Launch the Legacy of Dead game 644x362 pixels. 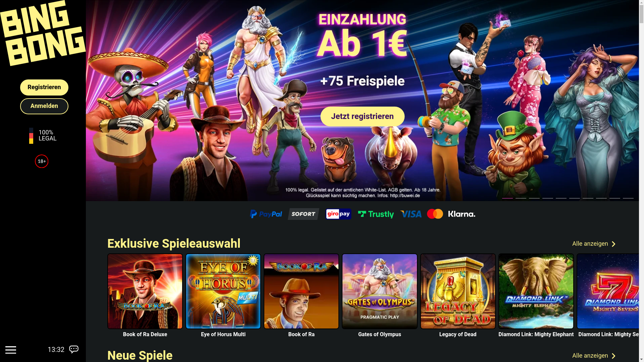(458, 291)
